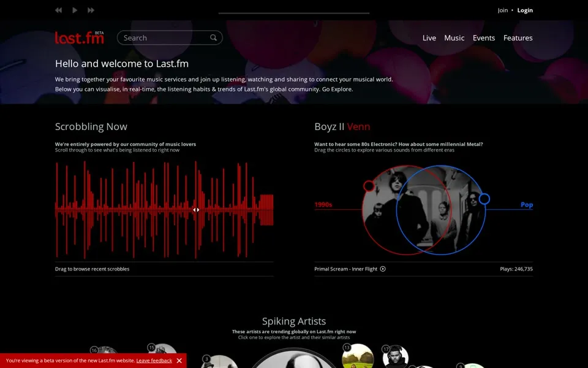588x368 pixels.
Task: Click the rewind button in the top player
Action: pos(59,10)
